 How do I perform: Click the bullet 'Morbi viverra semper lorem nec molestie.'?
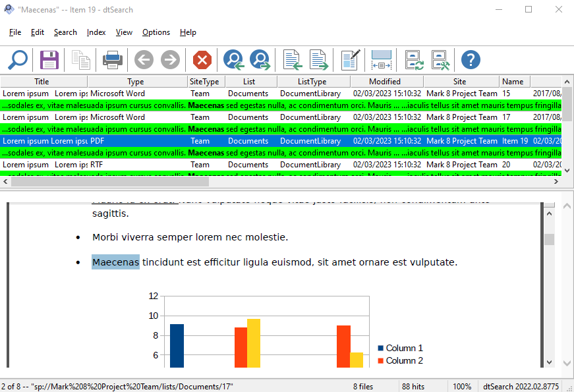coord(190,237)
